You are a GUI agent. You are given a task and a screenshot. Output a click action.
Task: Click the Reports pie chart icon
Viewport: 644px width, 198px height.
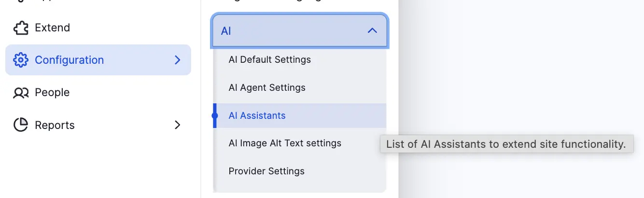[x=21, y=125]
